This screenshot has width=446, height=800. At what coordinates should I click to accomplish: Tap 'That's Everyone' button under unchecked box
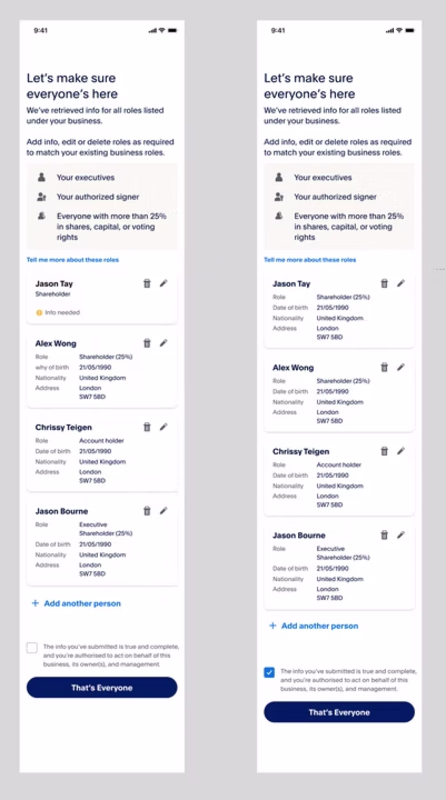[x=102, y=687]
